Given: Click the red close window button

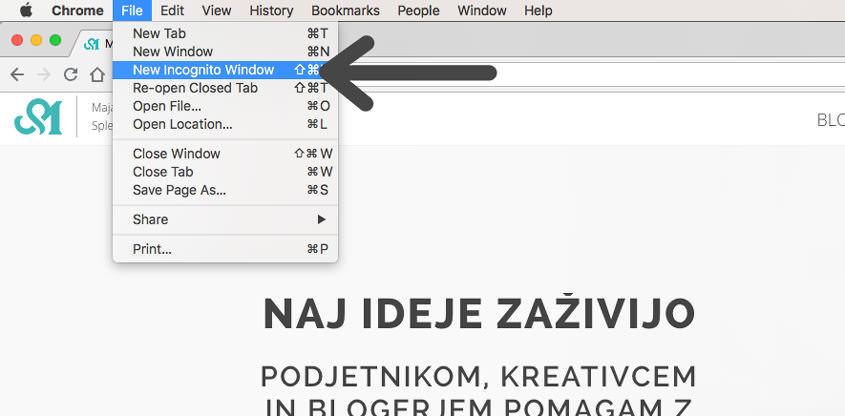Looking at the screenshot, I should (17, 40).
